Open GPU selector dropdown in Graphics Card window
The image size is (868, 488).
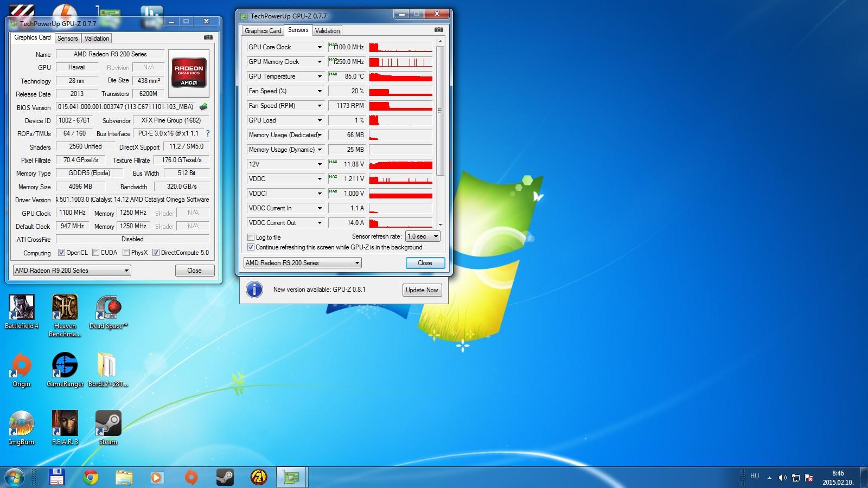pyautogui.click(x=72, y=270)
